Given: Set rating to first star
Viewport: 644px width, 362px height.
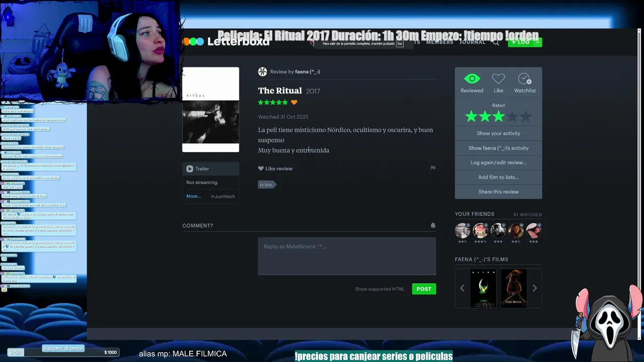Looking at the screenshot, I should [471, 117].
